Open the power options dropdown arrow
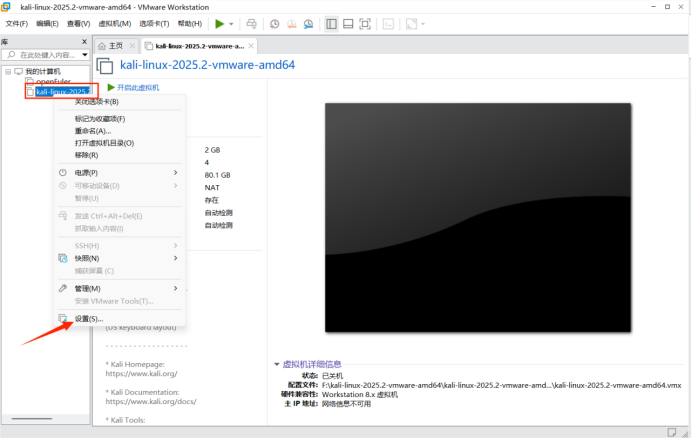The image size is (691, 438). click(x=231, y=24)
